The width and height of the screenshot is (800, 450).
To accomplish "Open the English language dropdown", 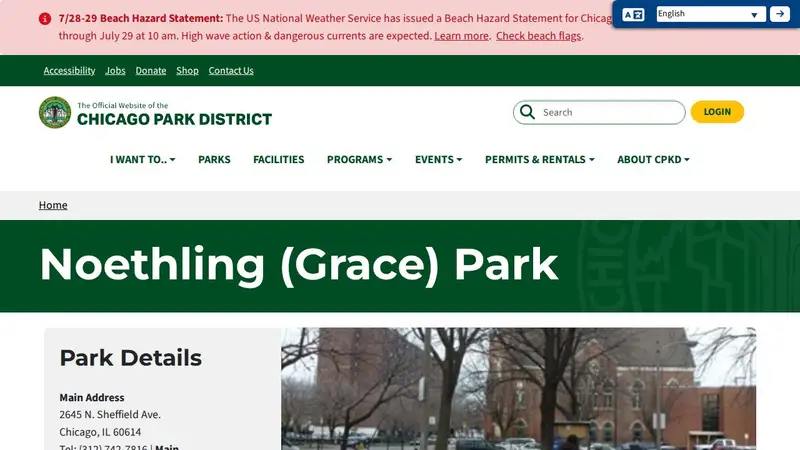I will [x=711, y=14].
